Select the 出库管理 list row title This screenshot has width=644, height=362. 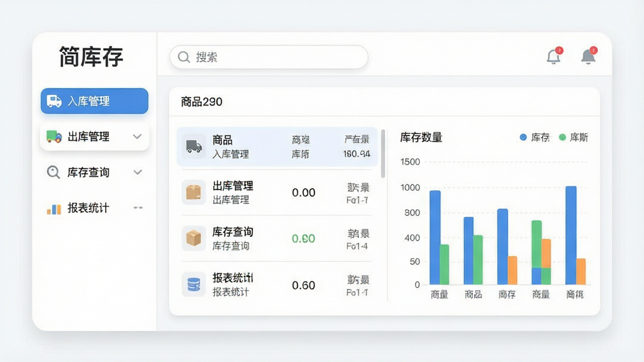[233, 186]
